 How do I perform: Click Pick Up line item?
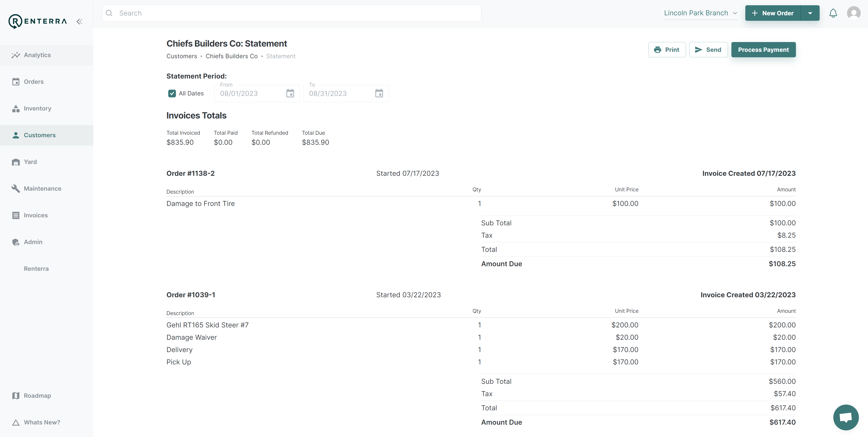point(481,362)
